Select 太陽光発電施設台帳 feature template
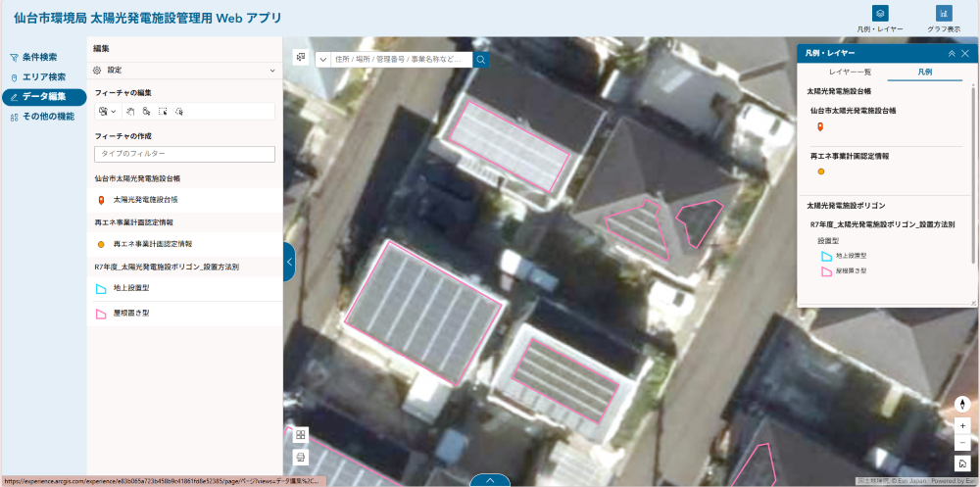Image resolution: width=980 pixels, height=487 pixels. [184, 201]
